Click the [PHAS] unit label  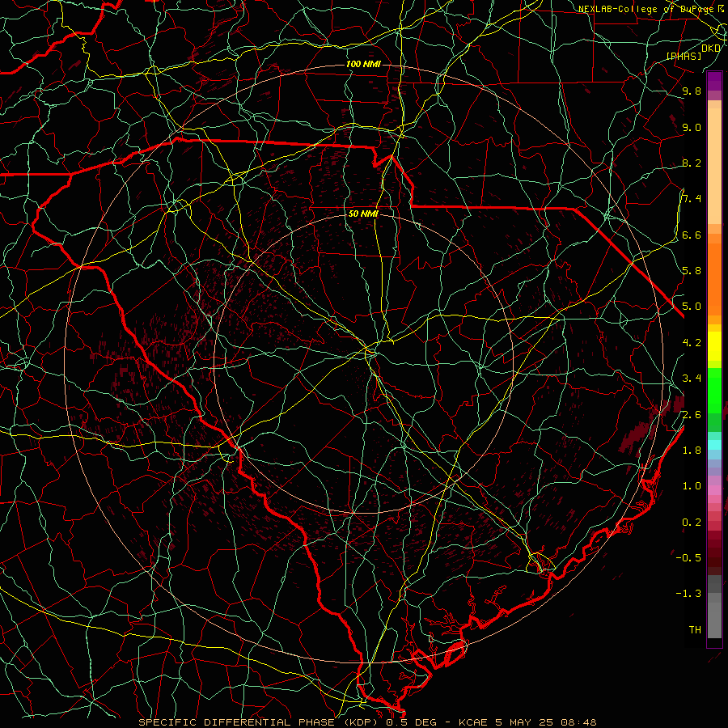[684, 56]
